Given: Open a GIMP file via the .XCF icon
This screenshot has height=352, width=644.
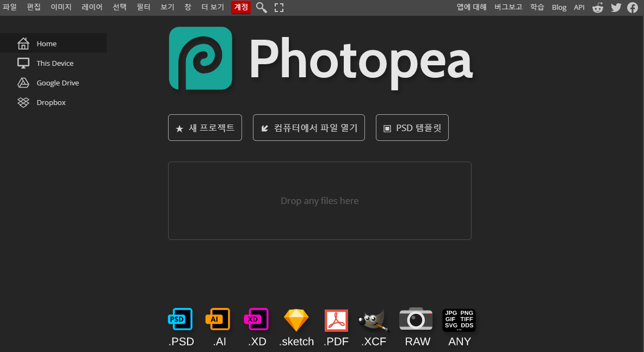Looking at the screenshot, I should tap(374, 320).
